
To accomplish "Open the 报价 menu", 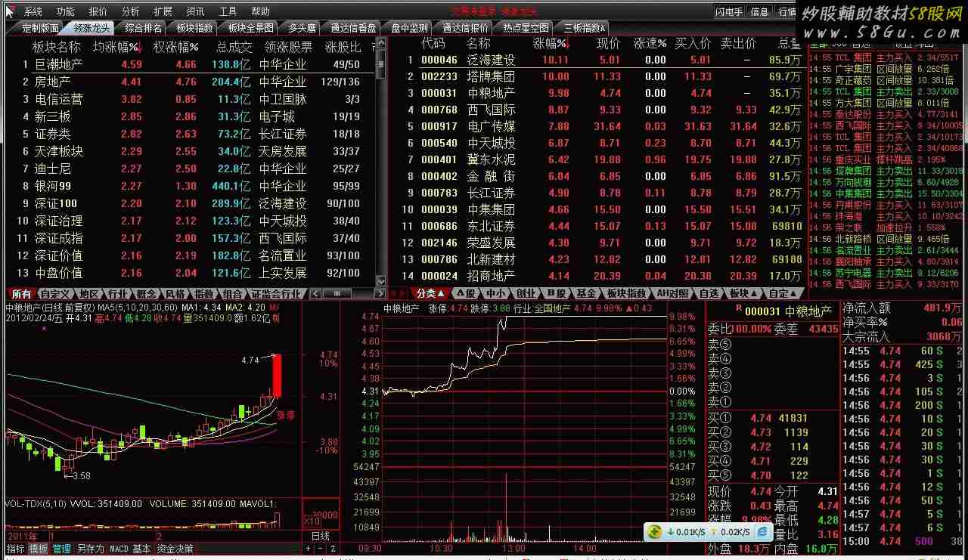I will tap(98, 11).
